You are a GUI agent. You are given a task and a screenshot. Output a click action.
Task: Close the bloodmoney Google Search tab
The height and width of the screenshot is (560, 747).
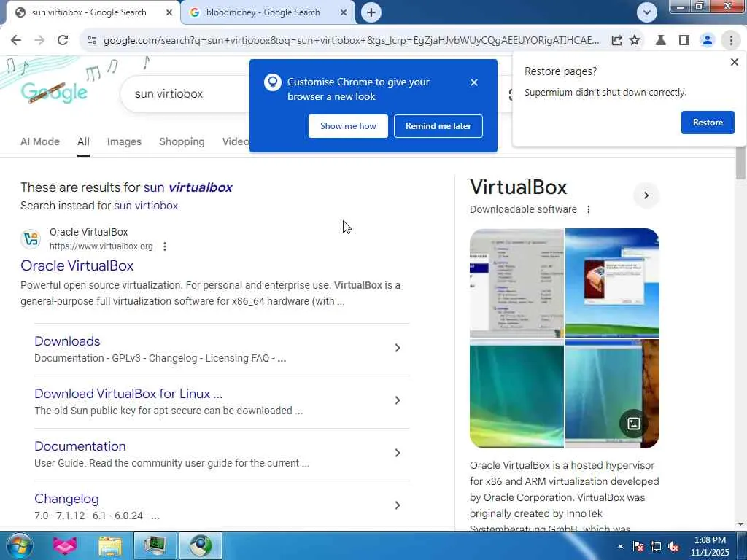tap(344, 12)
